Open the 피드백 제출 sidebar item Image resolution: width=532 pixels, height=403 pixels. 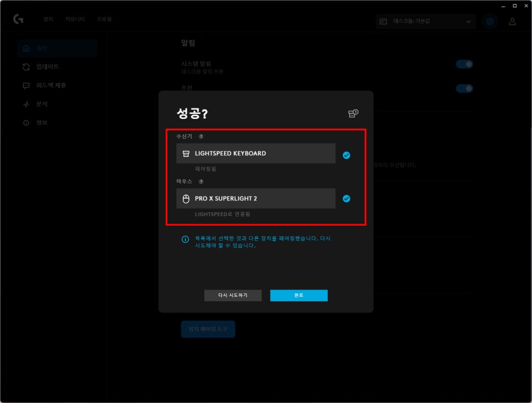[x=51, y=85]
